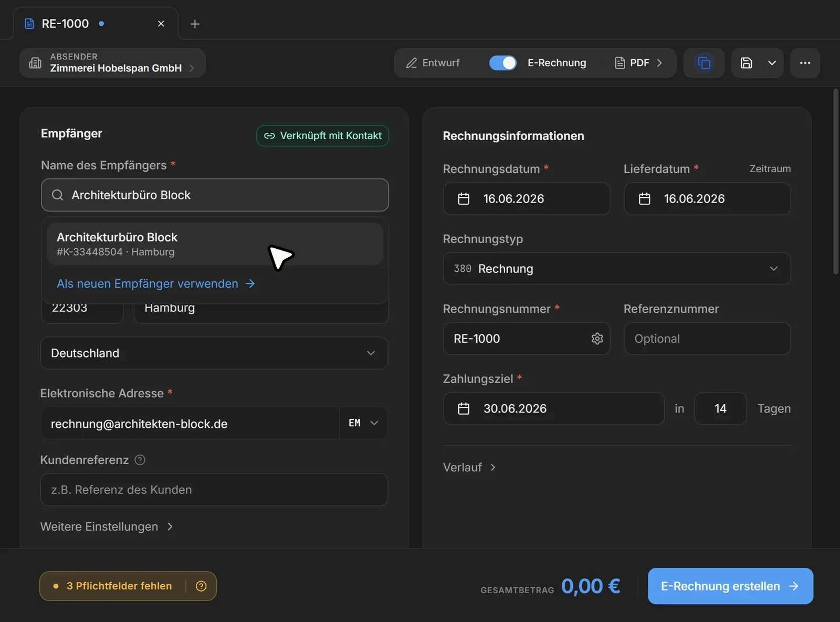The image size is (840, 622).
Task: Click the gear icon in Rechnungsnummer field
Action: (597, 339)
